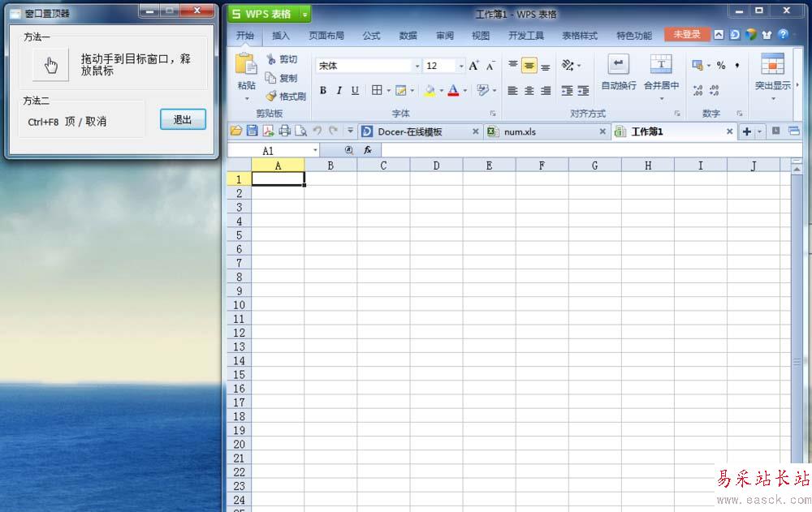Save the workbook with the floppy icon
This screenshot has height=512, width=812.
tap(253, 131)
